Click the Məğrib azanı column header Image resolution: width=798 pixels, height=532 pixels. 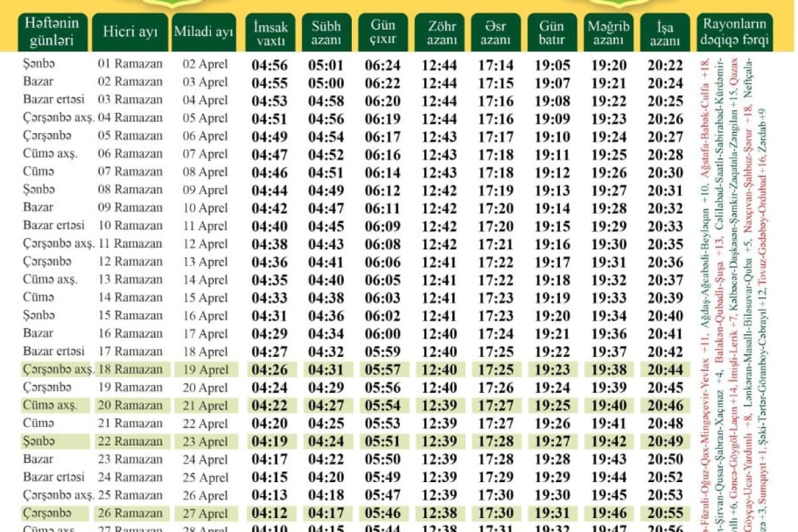[x=609, y=33]
